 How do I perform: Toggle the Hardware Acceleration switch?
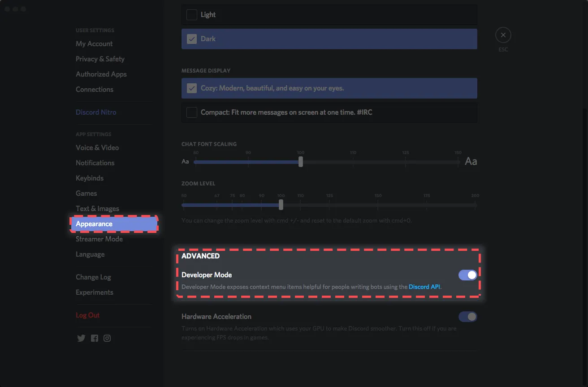point(467,317)
